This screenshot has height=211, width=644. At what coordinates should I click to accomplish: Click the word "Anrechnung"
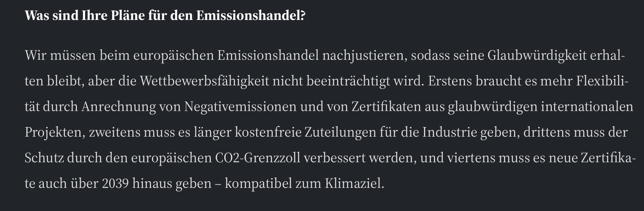pos(119,107)
